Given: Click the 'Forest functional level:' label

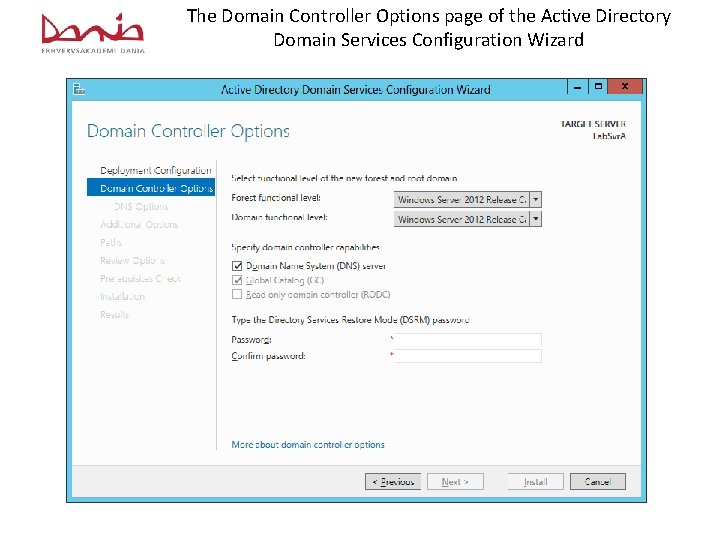Looking at the screenshot, I should pos(276,198).
